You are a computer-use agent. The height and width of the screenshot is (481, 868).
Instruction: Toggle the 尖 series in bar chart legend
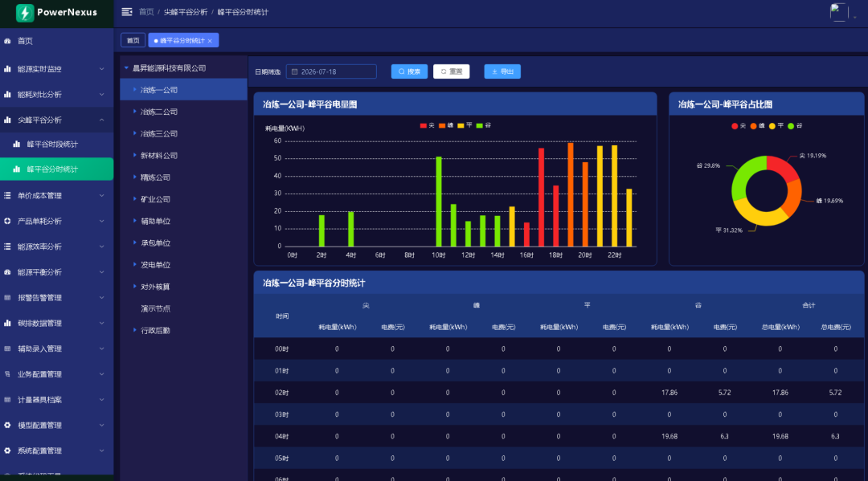428,125
